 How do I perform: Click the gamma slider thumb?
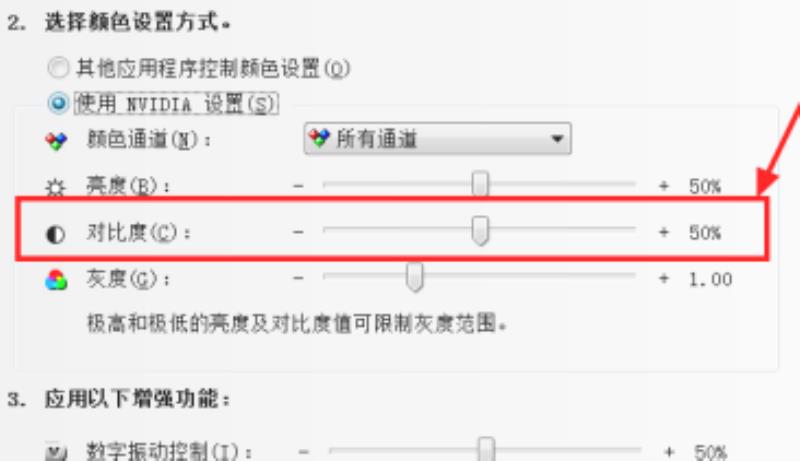[415, 277]
